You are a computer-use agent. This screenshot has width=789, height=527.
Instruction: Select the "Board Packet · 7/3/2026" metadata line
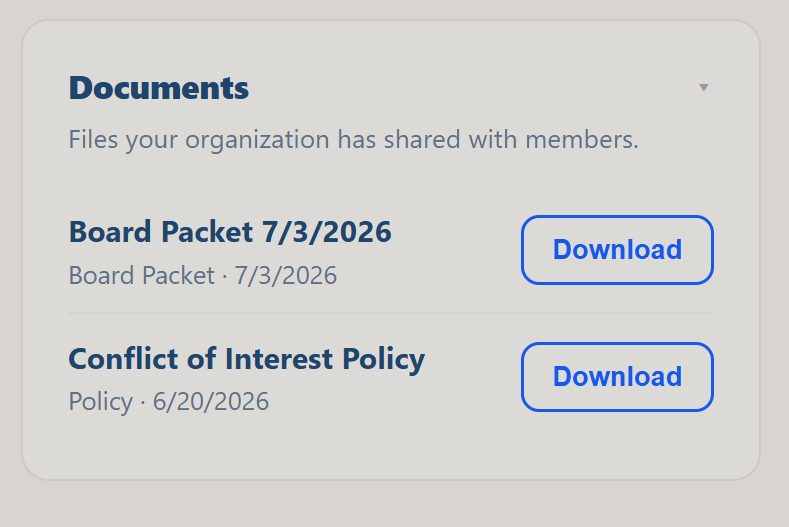click(x=203, y=276)
